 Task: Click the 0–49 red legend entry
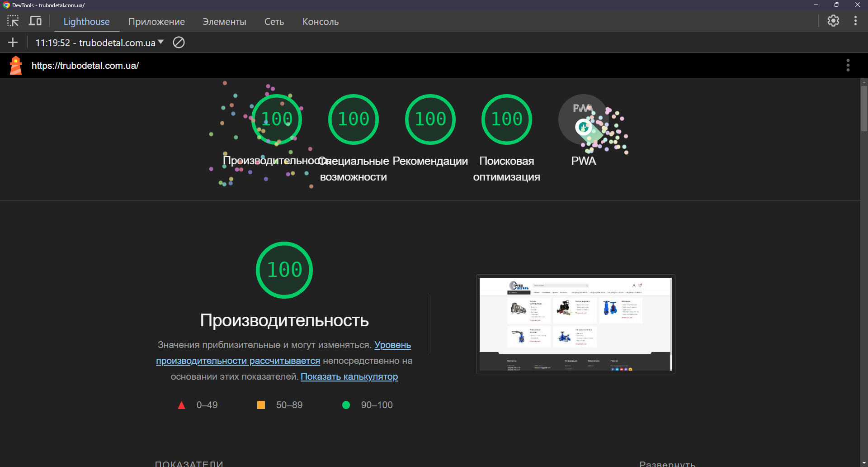click(x=198, y=405)
